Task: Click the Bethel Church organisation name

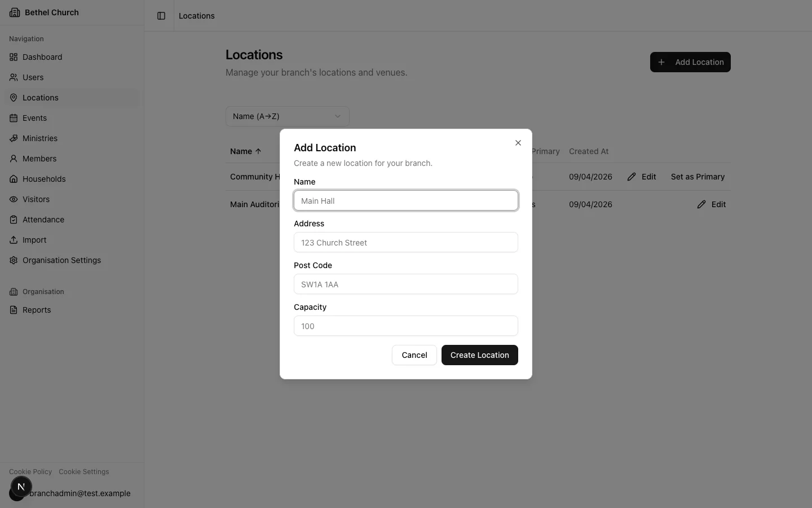Action: coord(52,12)
